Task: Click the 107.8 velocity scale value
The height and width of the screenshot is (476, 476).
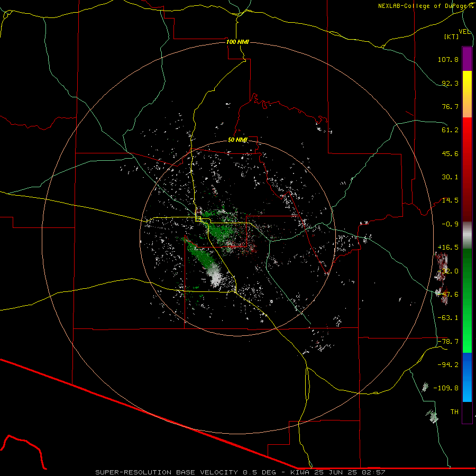Action: [448, 59]
